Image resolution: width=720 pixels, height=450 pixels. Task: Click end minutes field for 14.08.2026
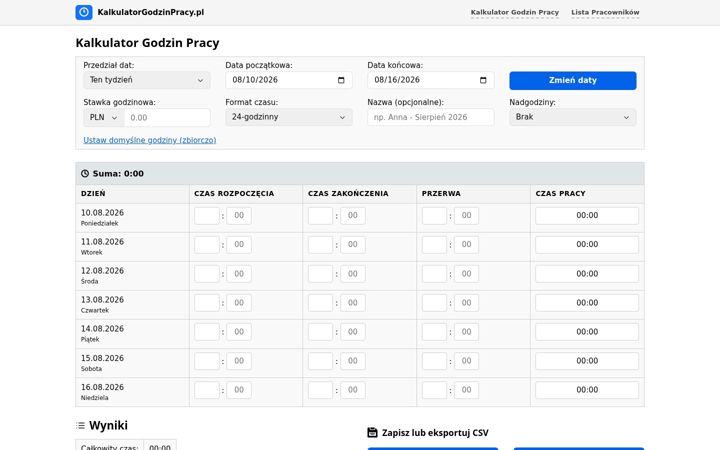coord(353,332)
